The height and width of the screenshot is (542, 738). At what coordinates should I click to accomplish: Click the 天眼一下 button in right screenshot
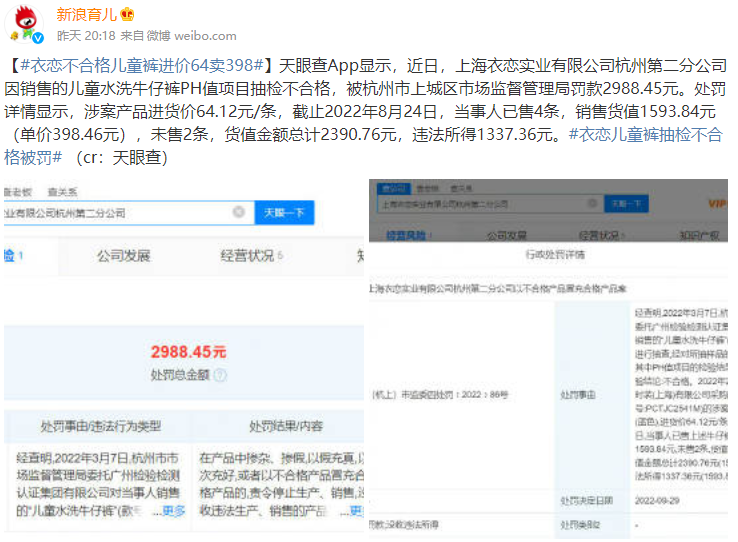[626, 204]
